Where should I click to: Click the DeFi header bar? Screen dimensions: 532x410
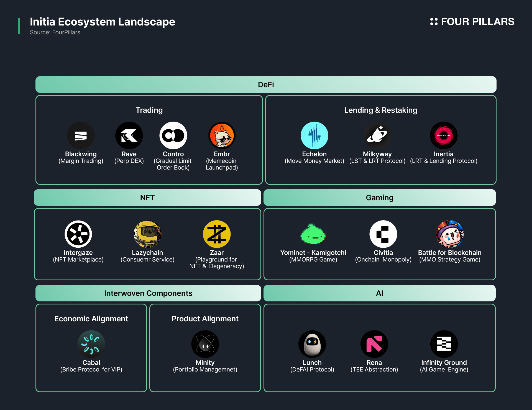coord(266,84)
